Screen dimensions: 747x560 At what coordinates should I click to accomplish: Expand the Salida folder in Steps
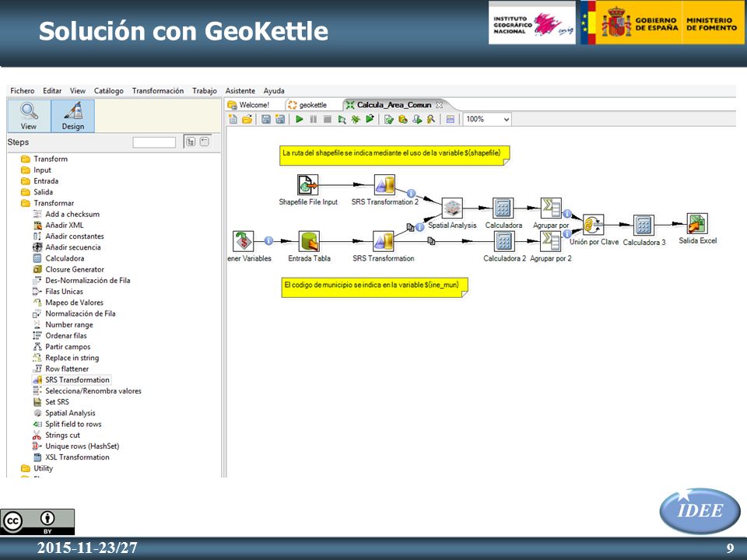[37, 192]
